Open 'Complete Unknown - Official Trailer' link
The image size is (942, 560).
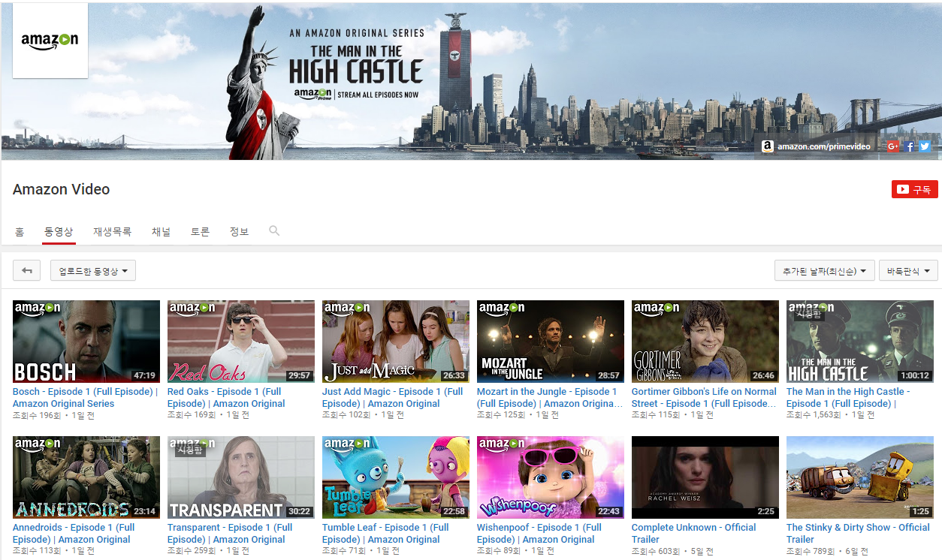coord(694,533)
